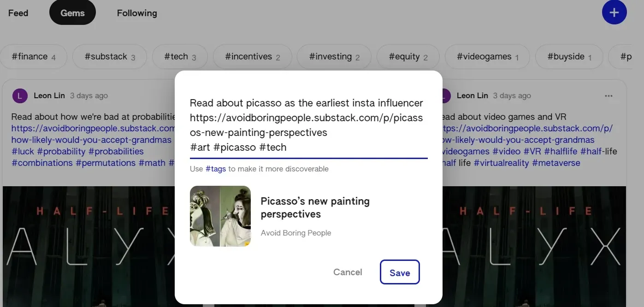
Task: Open the Following tab
Action: 137,13
